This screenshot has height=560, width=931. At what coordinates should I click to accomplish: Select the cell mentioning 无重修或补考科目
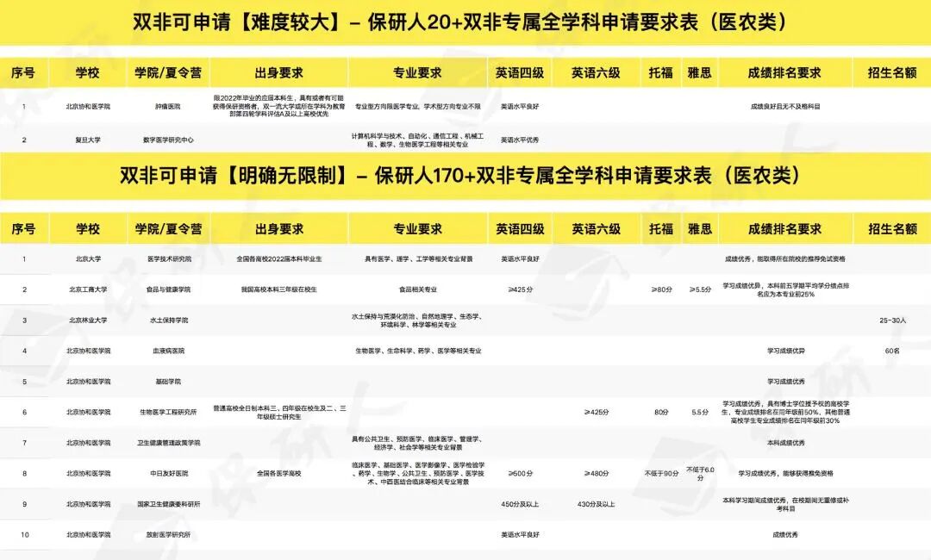click(x=785, y=504)
